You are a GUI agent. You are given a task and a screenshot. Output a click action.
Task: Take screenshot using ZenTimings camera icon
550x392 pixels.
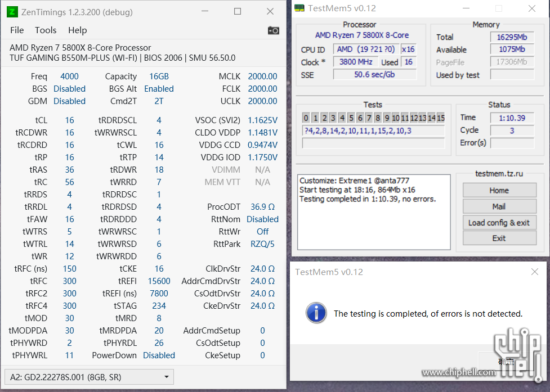(x=273, y=30)
